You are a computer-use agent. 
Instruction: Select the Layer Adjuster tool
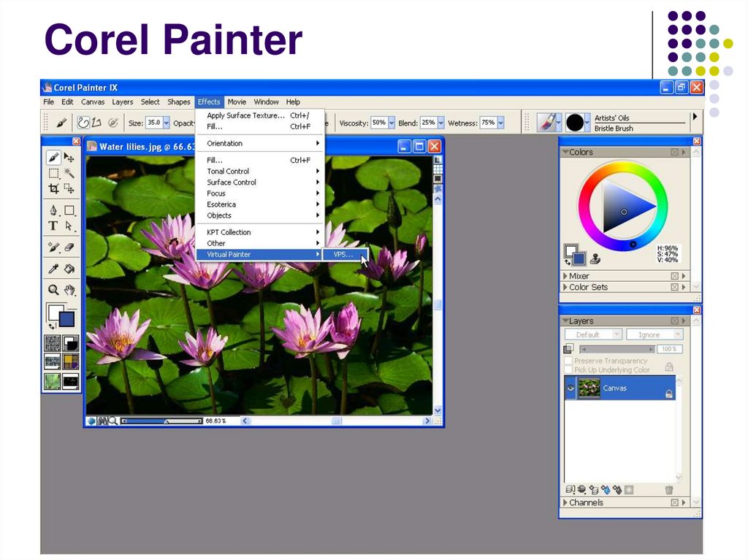pos(69,158)
